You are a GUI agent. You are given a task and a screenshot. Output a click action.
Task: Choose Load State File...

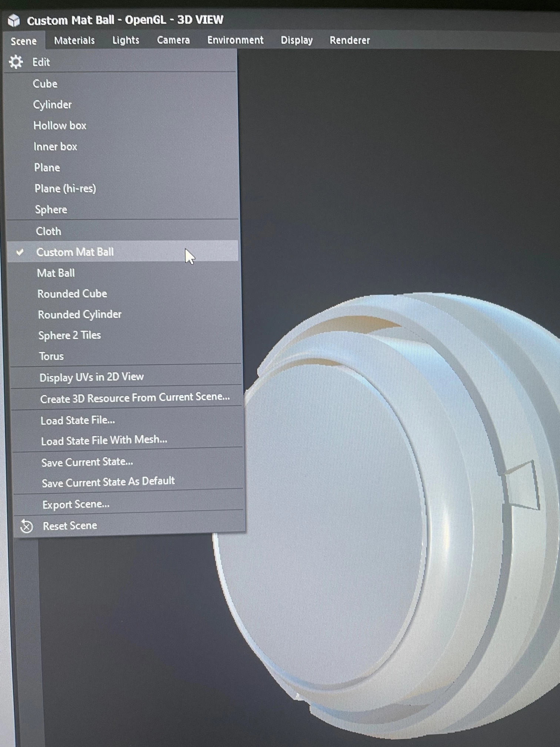127,420
